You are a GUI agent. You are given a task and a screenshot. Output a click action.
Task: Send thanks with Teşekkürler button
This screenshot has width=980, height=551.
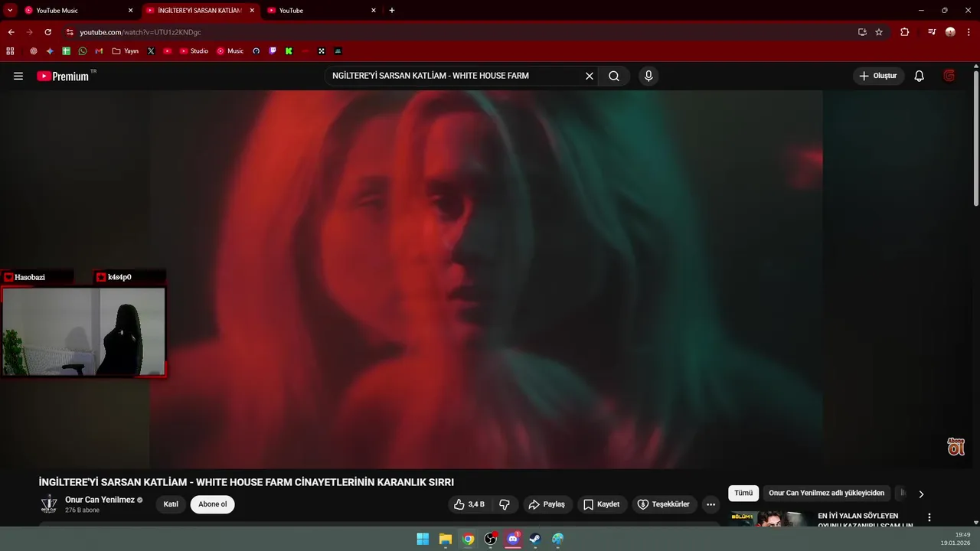665,504
